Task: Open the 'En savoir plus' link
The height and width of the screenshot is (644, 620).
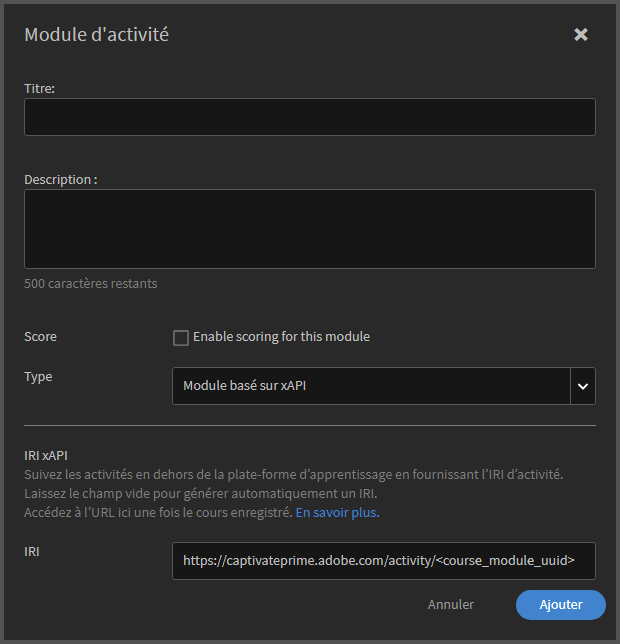Action: 337,513
